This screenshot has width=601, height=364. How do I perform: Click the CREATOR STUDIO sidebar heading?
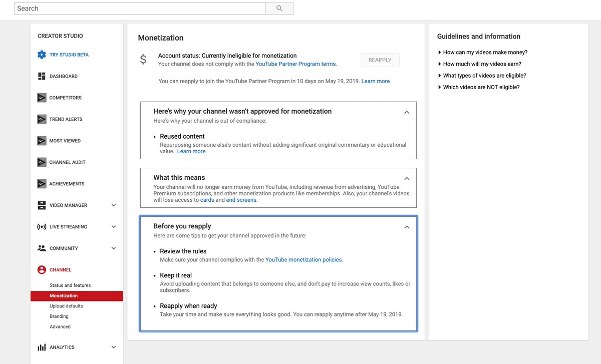click(x=60, y=36)
